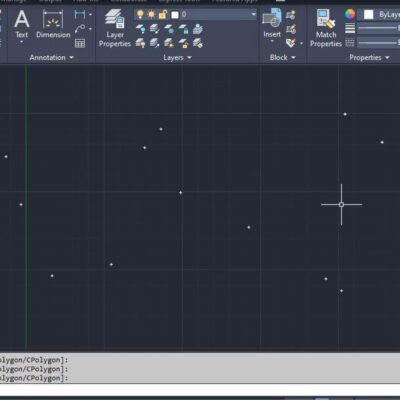Click the command line input field
This screenshot has width=400, height=400.
click(200, 389)
